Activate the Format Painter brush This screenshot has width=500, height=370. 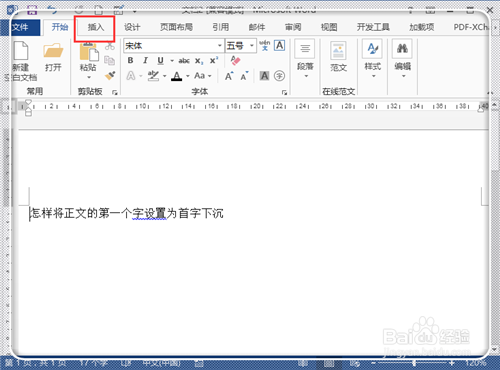tap(110, 76)
